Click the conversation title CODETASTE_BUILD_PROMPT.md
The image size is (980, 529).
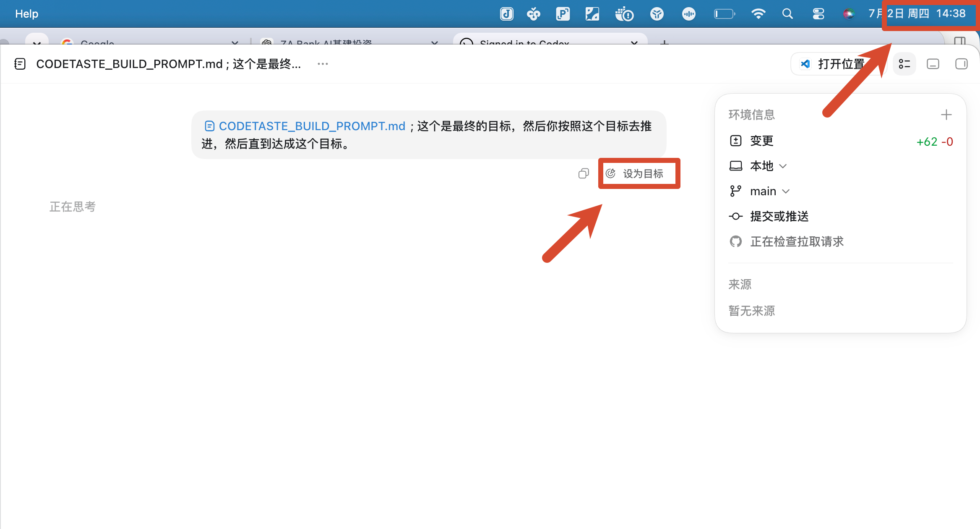tap(169, 64)
